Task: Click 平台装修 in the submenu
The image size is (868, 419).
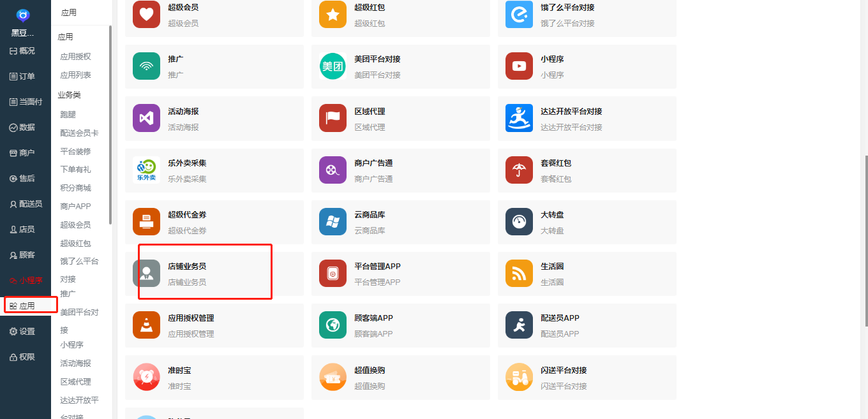Action: click(75, 152)
